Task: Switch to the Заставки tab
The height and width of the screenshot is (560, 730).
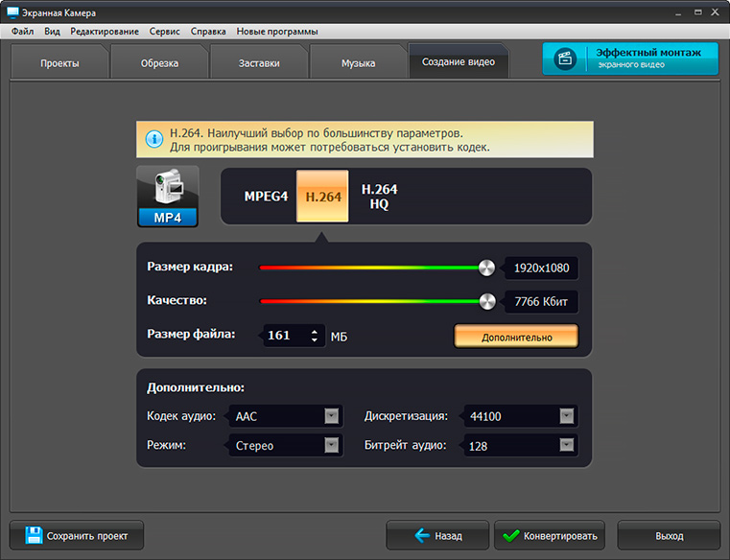Action: (x=259, y=63)
